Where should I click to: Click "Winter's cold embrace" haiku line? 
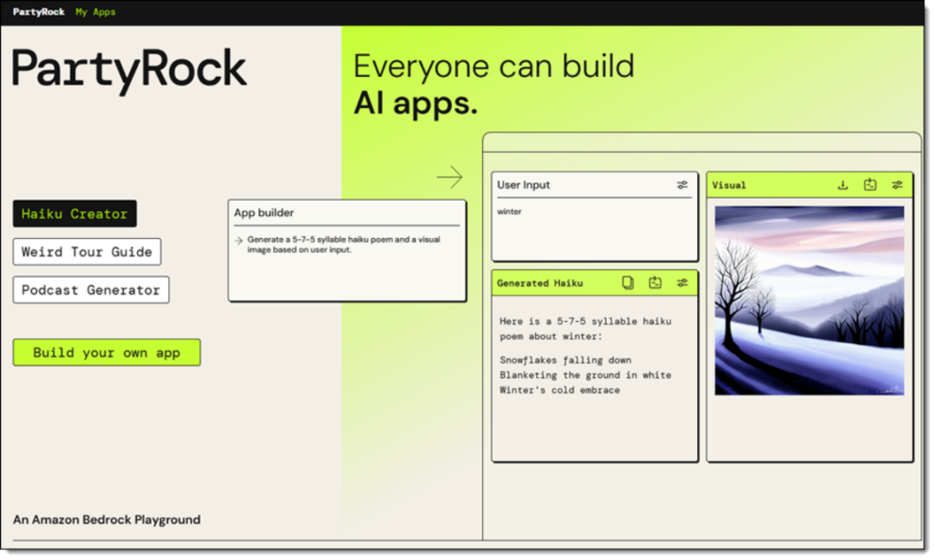pyautogui.click(x=559, y=390)
